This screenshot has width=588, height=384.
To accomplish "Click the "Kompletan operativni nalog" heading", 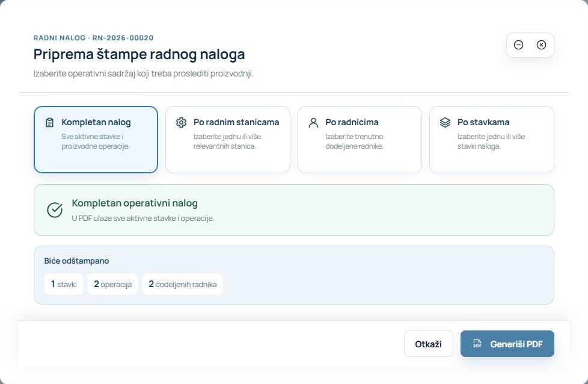I will [x=135, y=203].
